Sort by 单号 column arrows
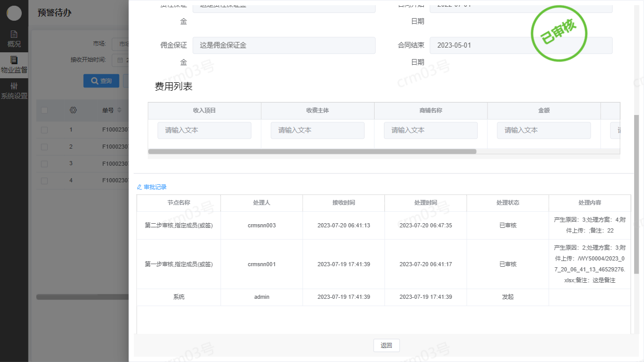 click(x=119, y=110)
